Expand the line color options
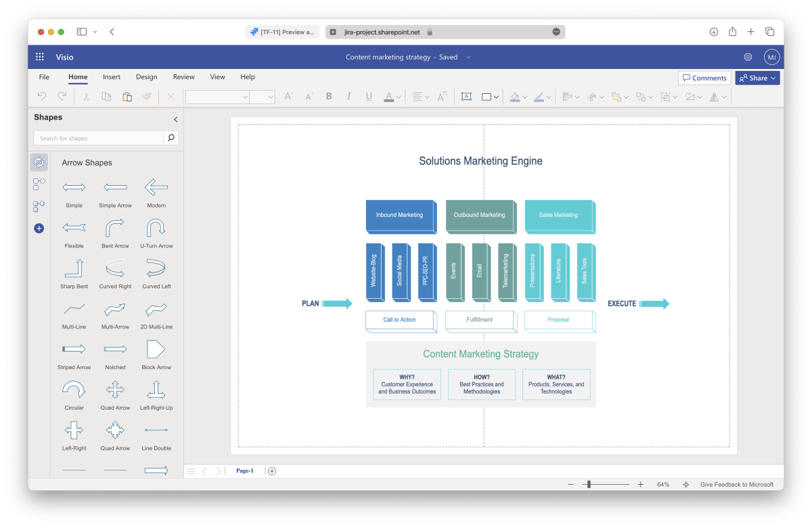Screen dimensions: 812x528 [x=550, y=97]
